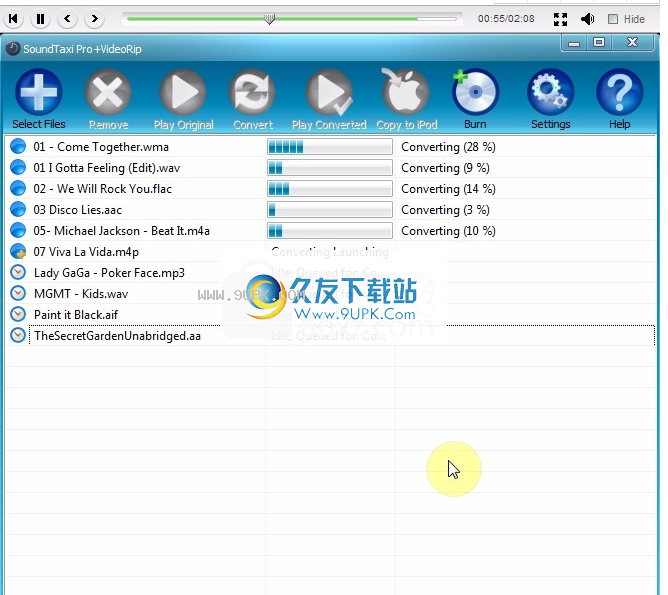
Task: Click Converting (10 %) status text
Action: [448, 231]
